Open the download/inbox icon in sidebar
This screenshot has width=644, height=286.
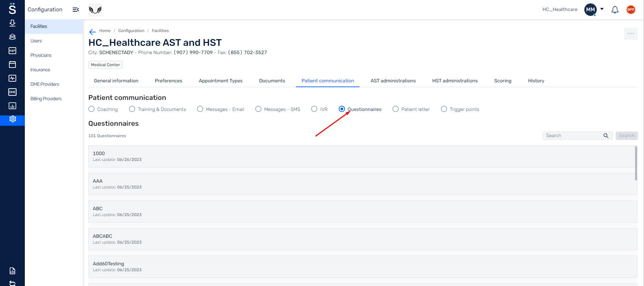coord(12,23)
